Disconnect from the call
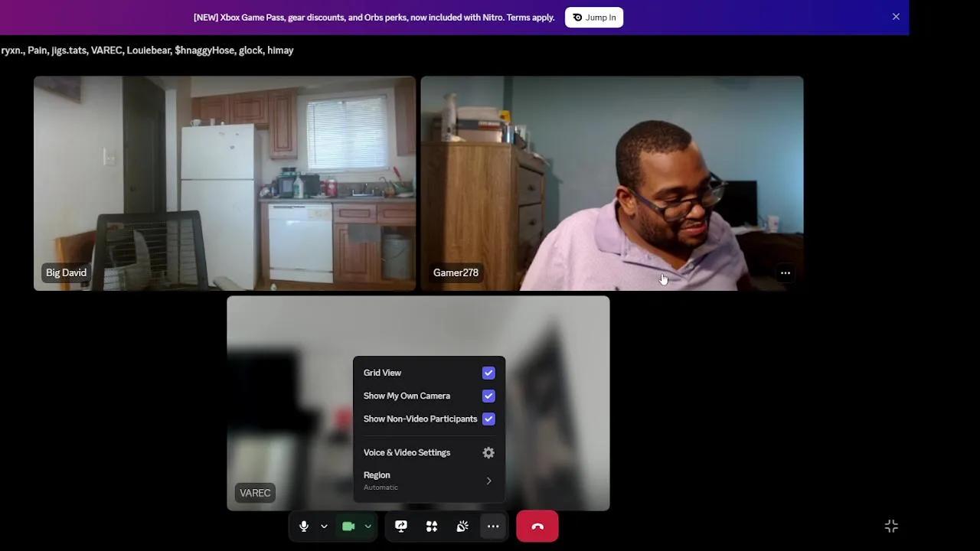Screen dimensions: 980x551 point(537,527)
